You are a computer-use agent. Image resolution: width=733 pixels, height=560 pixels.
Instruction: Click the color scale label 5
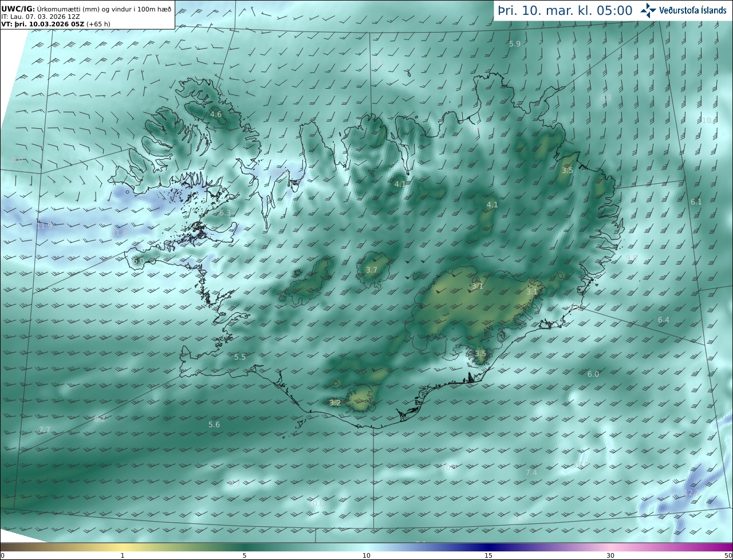tap(245, 555)
